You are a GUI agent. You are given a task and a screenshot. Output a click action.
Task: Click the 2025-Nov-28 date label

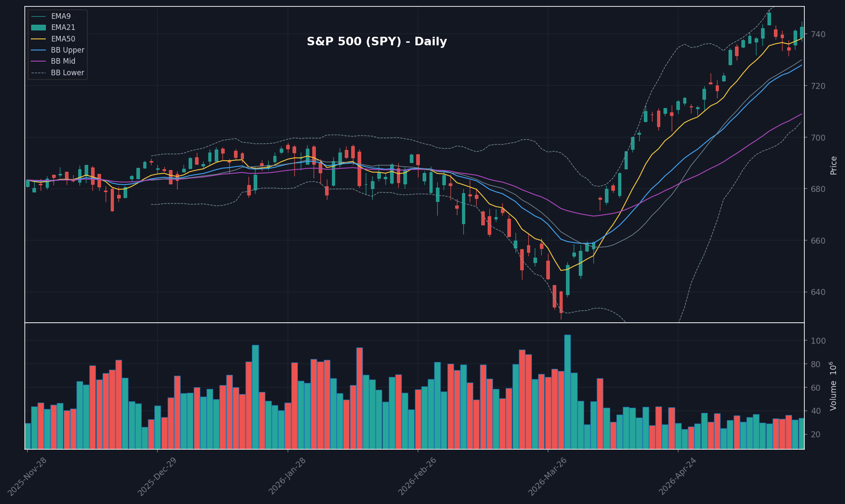coord(27,476)
